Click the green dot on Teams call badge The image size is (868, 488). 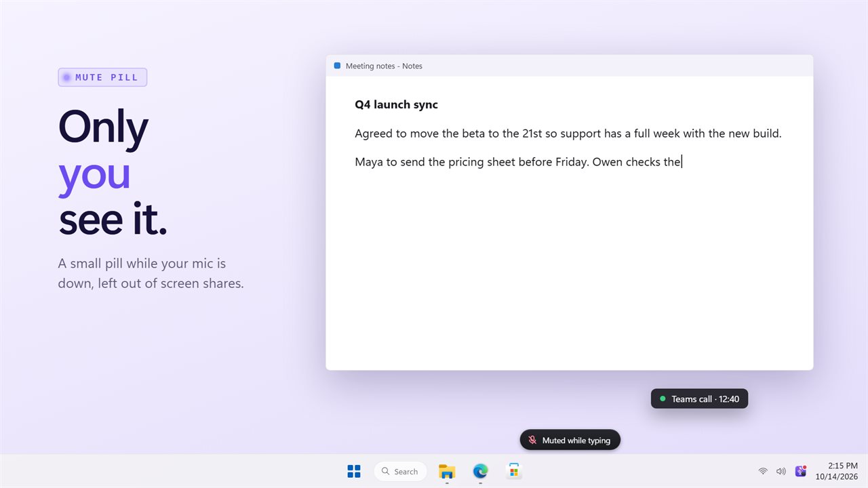663,399
